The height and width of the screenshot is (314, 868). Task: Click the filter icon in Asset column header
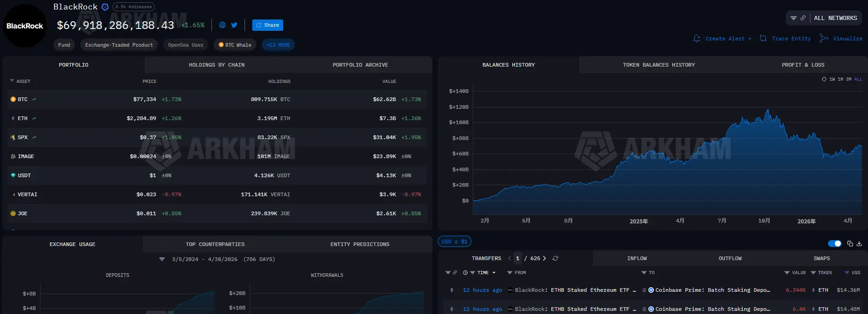(x=12, y=81)
